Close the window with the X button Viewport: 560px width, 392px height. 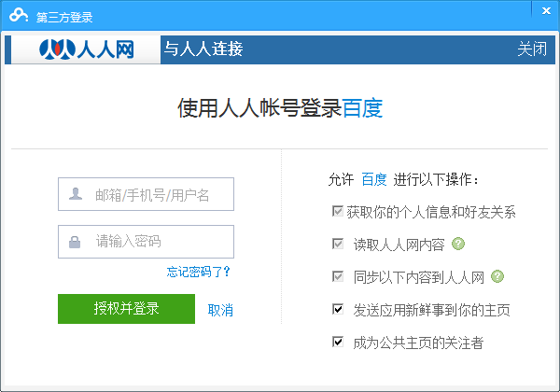click(546, 10)
